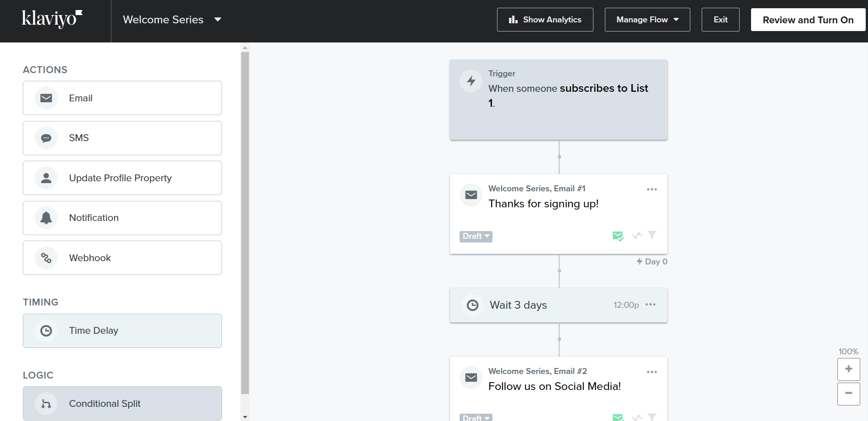Open the Draft status dropdown on Email #1
Image resolution: width=868 pixels, height=421 pixels.
tap(476, 236)
